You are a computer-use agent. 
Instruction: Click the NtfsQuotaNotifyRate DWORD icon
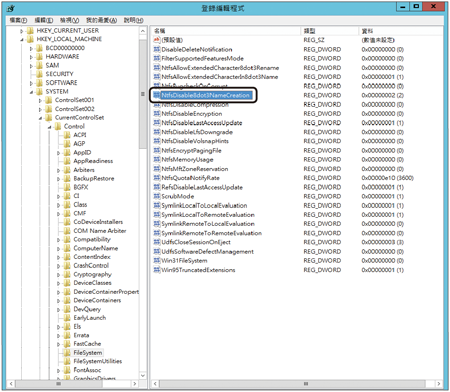pos(157,178)
